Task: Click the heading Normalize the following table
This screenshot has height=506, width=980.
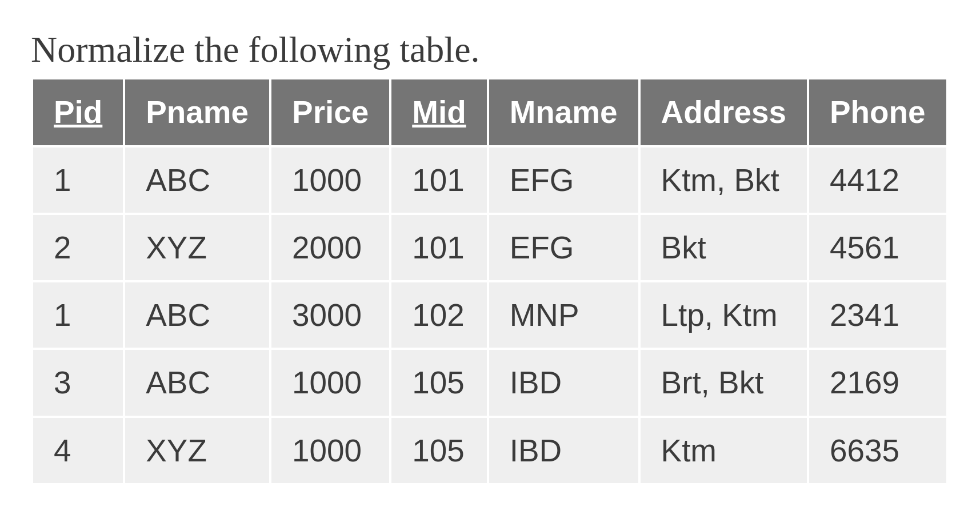Action: (x=255, y=50)
